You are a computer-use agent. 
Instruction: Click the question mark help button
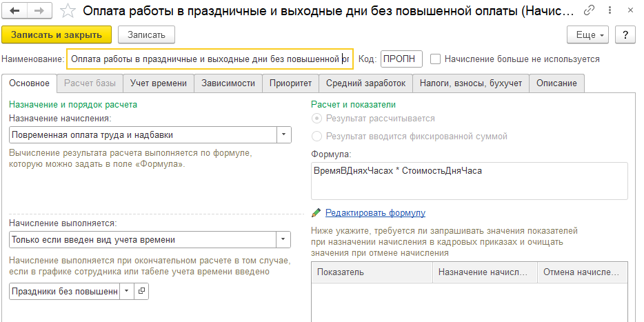point(625,34)
